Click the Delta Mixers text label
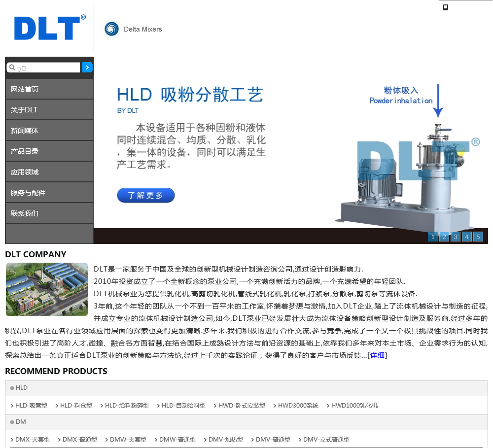This screenshot has height=448, width=493. coord(143,29)
